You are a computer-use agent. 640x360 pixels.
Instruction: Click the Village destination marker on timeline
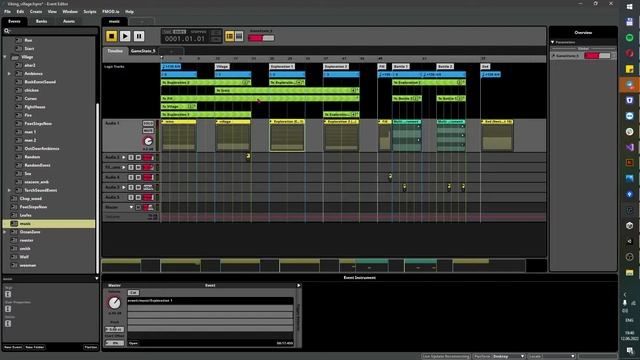point(222,66)
